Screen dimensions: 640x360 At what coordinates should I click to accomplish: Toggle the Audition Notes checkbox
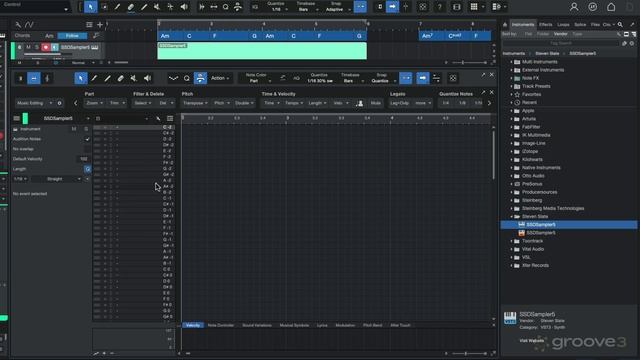[87, 139]
